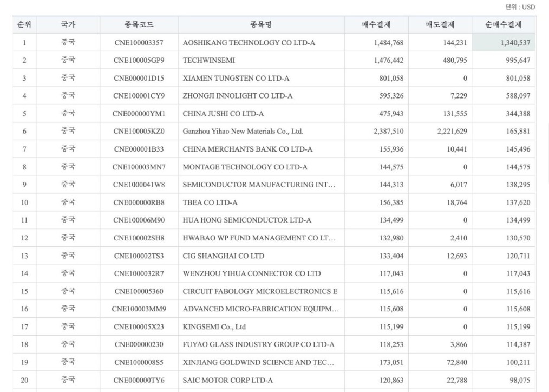Select stock code CNE100003MM9
Screen dimensions: 549x392
point(139,309)
